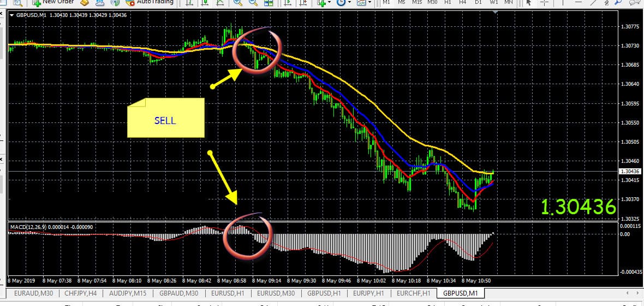Enable candlestick chart mode icon
The height and width of the screenshot is (306, 644).
click(x=205, y=3)
